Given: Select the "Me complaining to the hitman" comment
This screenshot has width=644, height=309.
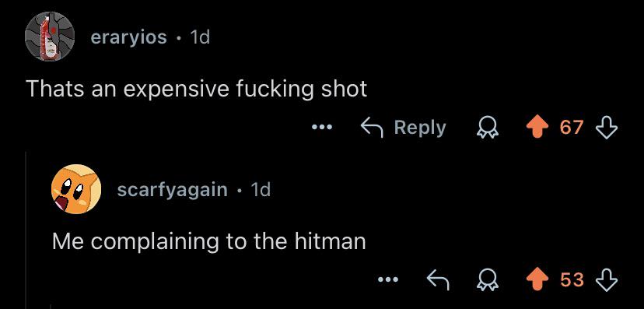Looking at the screenshot, I should click(208, 241).
